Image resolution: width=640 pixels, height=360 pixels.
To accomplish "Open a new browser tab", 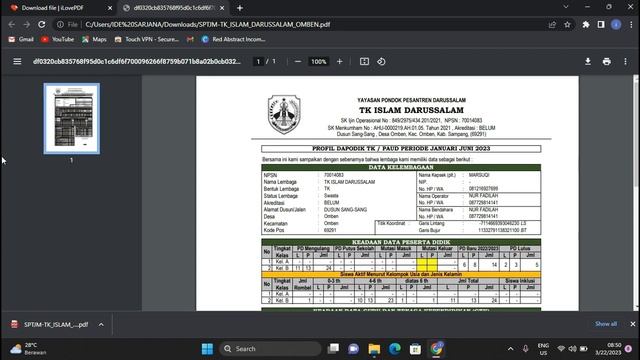I will pyautogui.click(x=240, y=8).
